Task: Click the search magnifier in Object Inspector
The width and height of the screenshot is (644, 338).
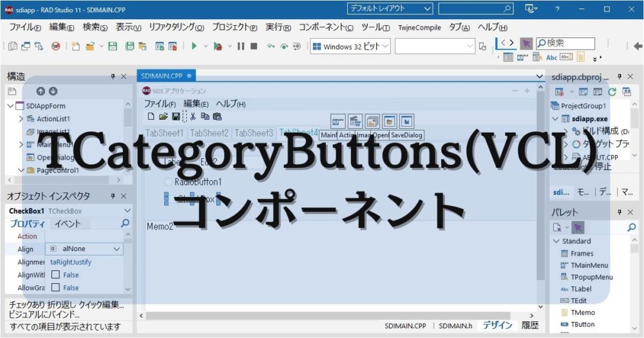Action: point(125,223)
